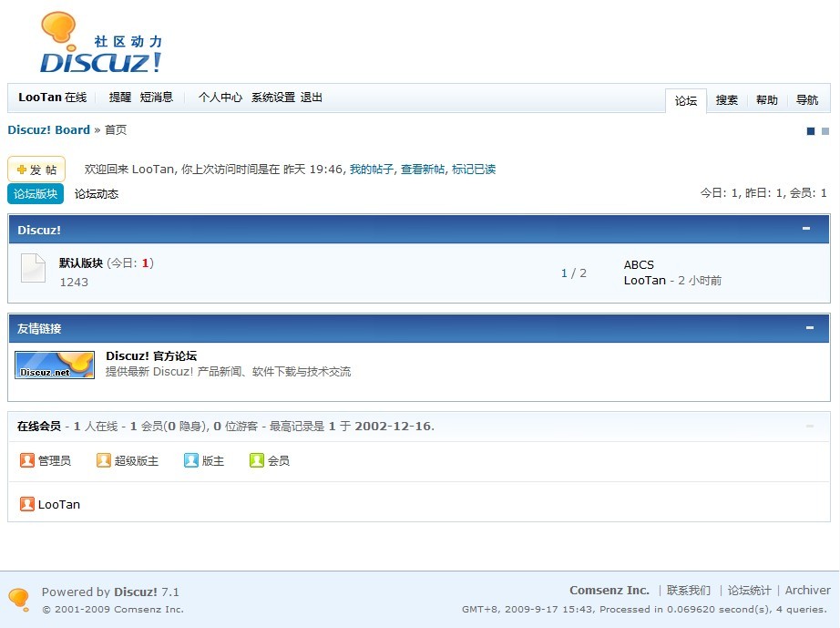This screenshot has height=628, width=840.
Task: Click the document icon beside 默认版块
Action: 33,268
